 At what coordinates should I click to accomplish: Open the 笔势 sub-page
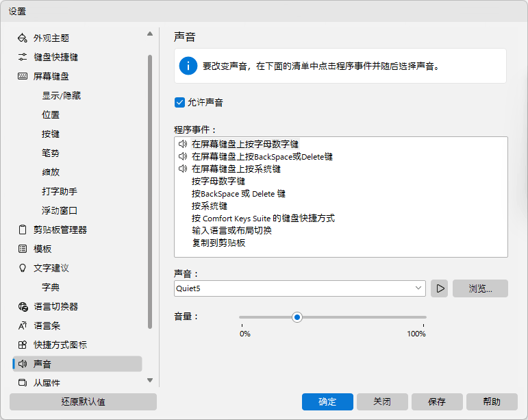(51, 153)
